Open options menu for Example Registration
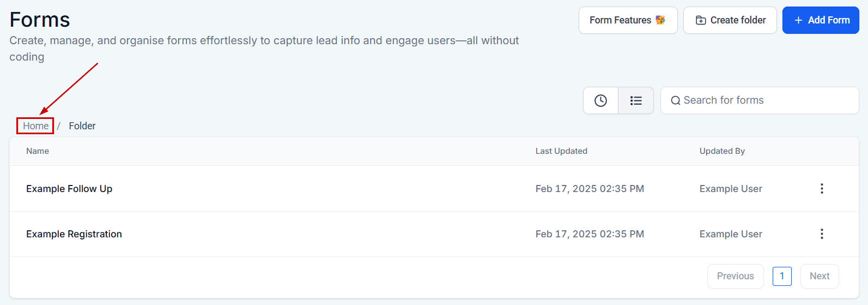The image size is (868, 305). coord(822,234)
